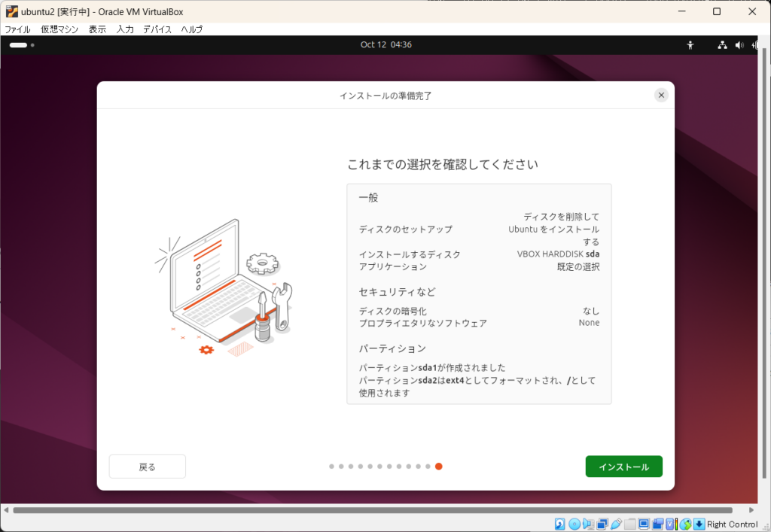Click the horizontal scrollbar right arrow
Screen dimensions: 771x532
click(751, 510)
